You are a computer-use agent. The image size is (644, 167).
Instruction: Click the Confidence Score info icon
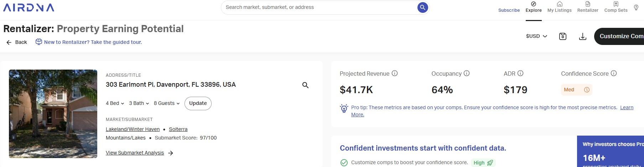614,73
